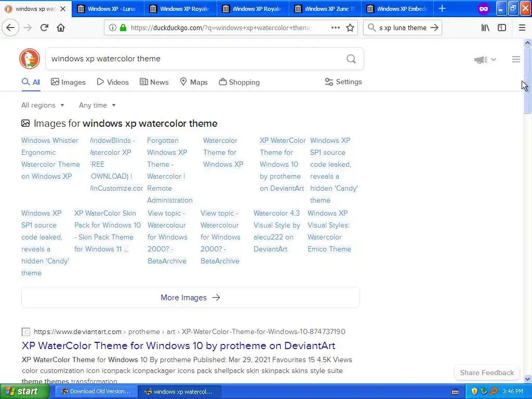Open the Library bookshelf icon
This screenshot has height=399, width=532.
click(x=485, y=28)
